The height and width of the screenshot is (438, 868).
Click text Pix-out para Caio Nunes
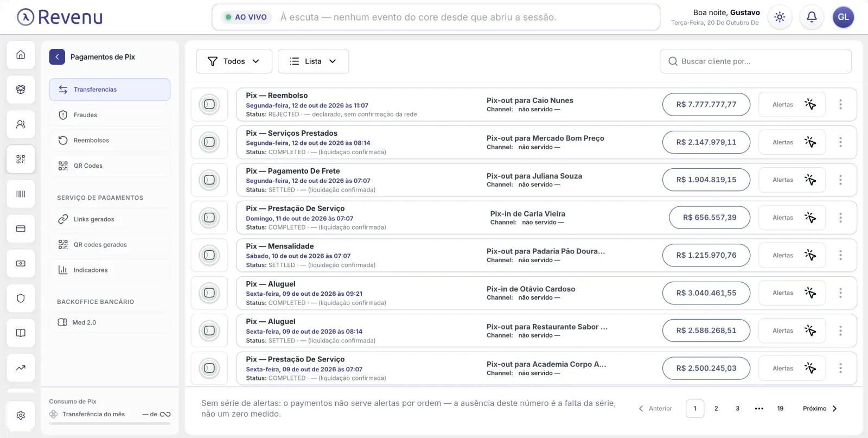(x=529, y=100)
